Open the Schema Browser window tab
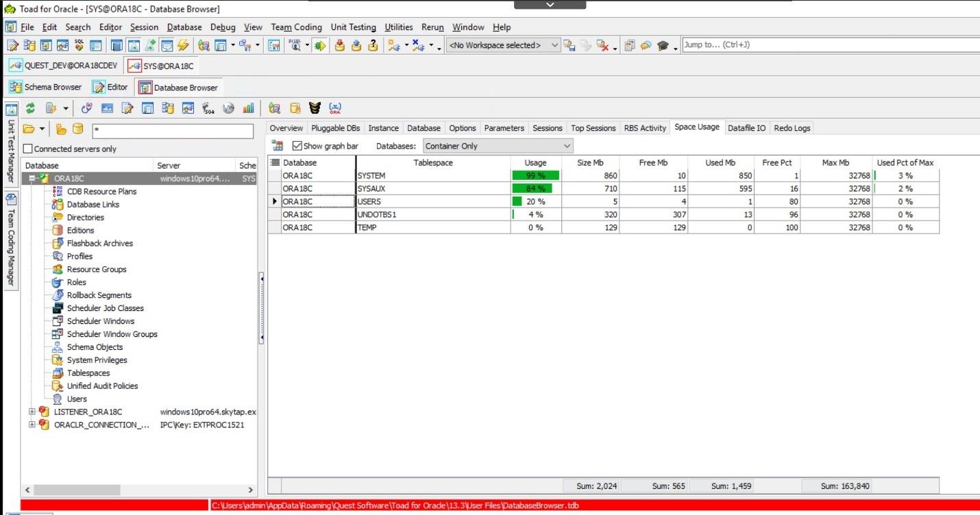 coord(45,87)
